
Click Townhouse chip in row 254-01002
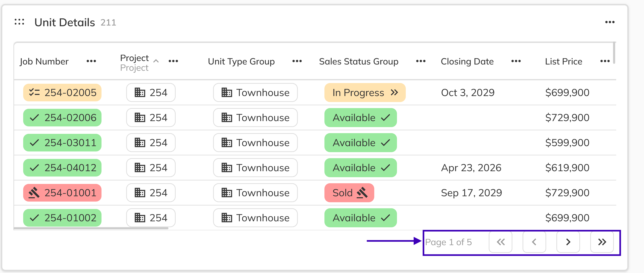[x=255, y=218]
